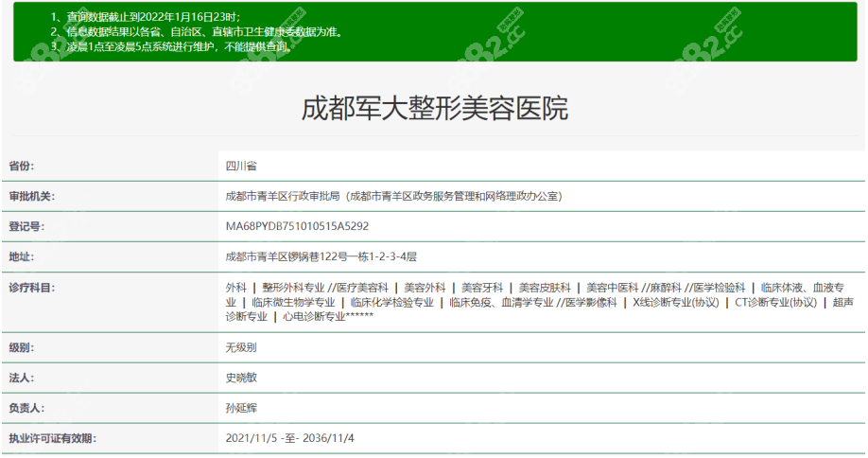
Task: Click the 审批机关 row label
Action: (x=31, y=196)
